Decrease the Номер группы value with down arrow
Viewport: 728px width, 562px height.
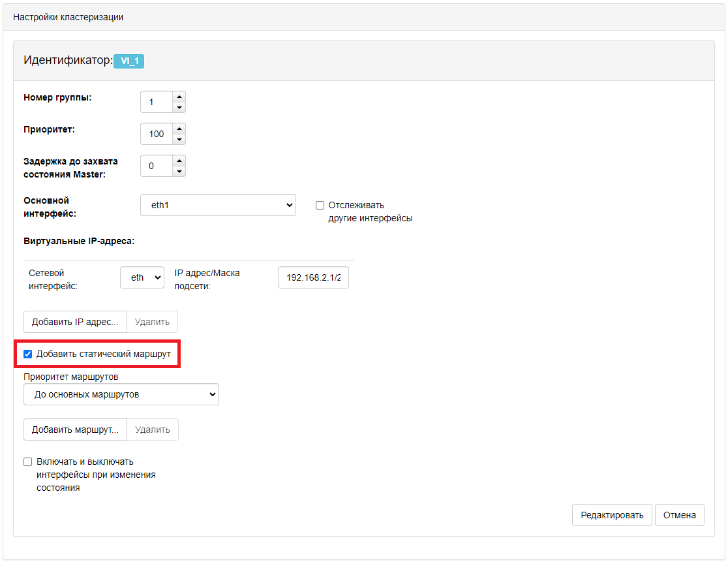[x=179, y=108]
